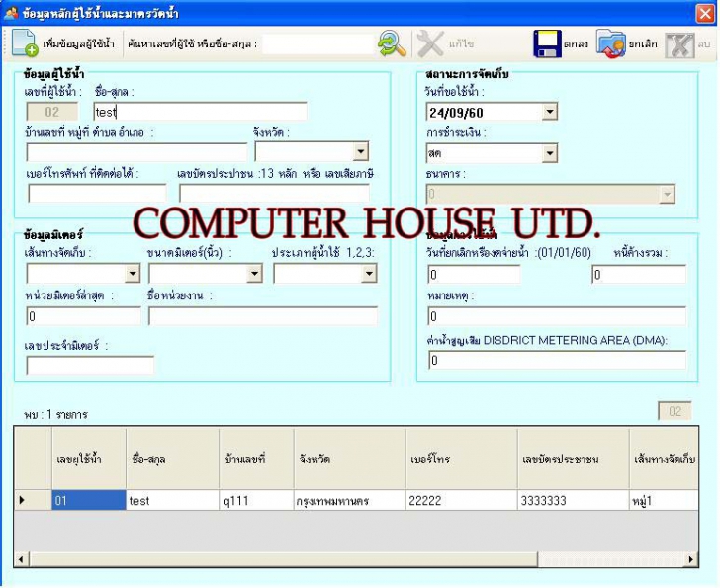Click the ยกเลิก button label
The image size is (720, 588).
[x=643, y=44]
